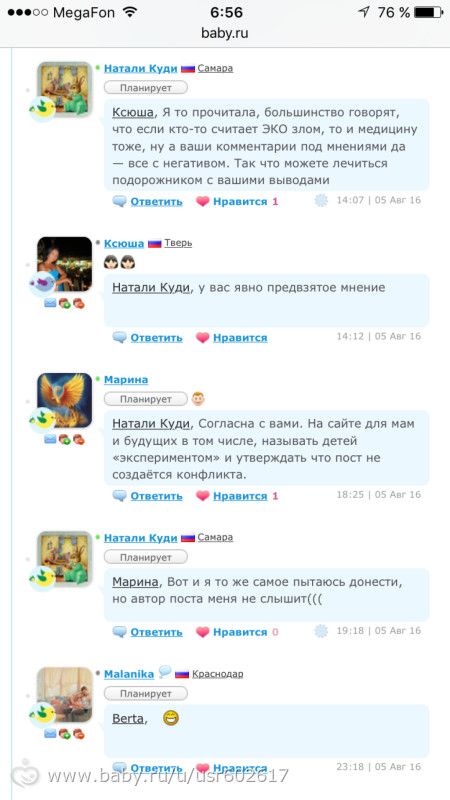Click envelope message icon under Марина's avatar
This screenshot has width=450, height=800.
49,439
